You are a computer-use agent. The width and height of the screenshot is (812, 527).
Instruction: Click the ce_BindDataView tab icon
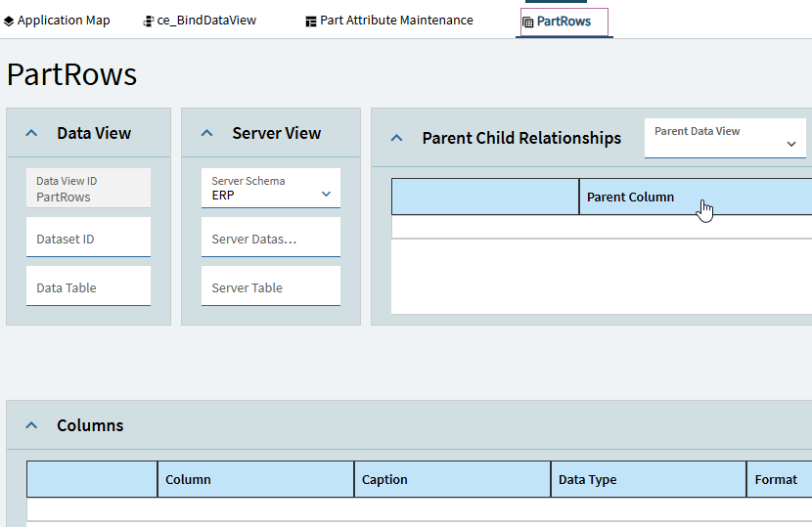coord(149,21)
